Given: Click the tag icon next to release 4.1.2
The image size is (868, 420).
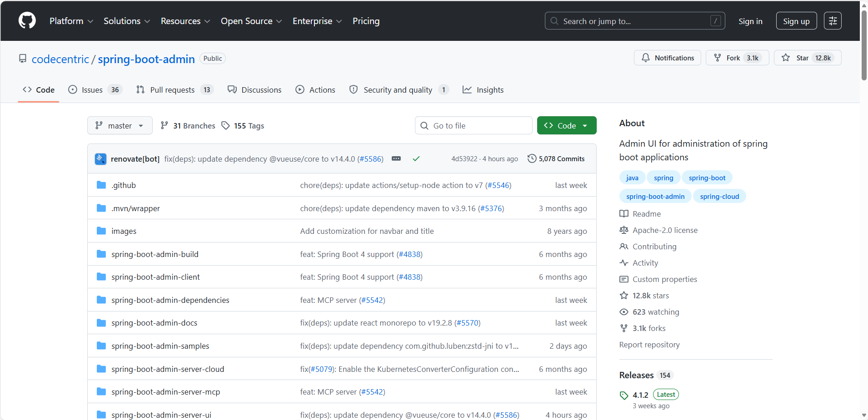Looking at the screenshot, I should click(624, 395).
